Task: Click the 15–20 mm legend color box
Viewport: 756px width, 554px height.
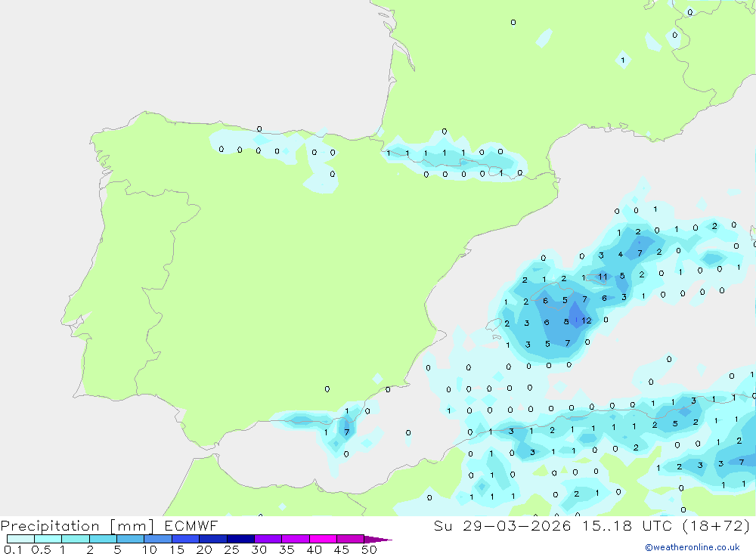Action: click(x=185, y=539)
